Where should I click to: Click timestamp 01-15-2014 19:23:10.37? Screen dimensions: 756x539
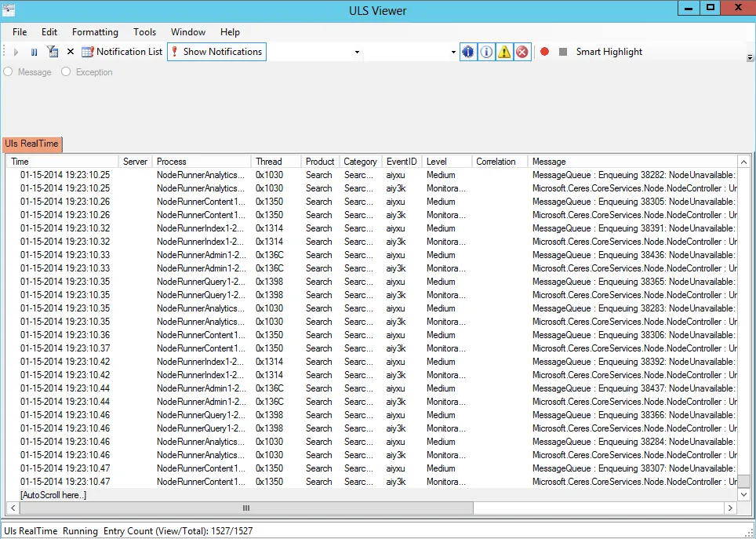pyautogui.click(x=65, y=348)
